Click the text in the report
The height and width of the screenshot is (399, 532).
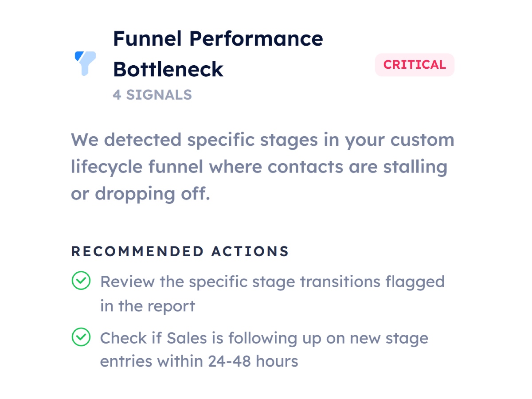[x=148, y=306]
